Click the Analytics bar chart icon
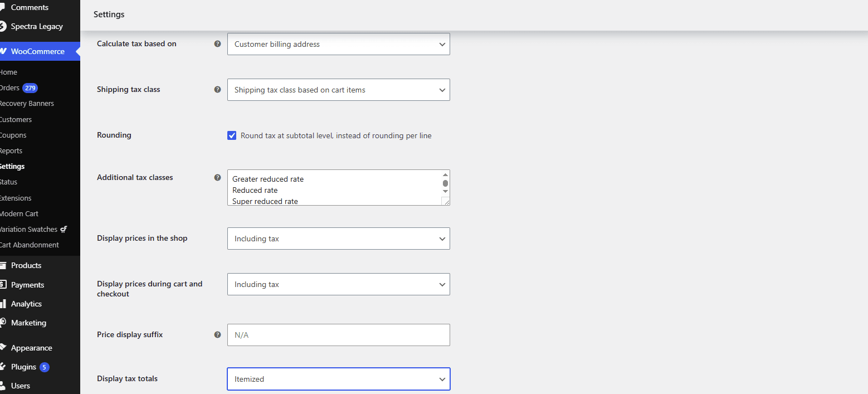 pyautogui.click(x=3, y=304)
